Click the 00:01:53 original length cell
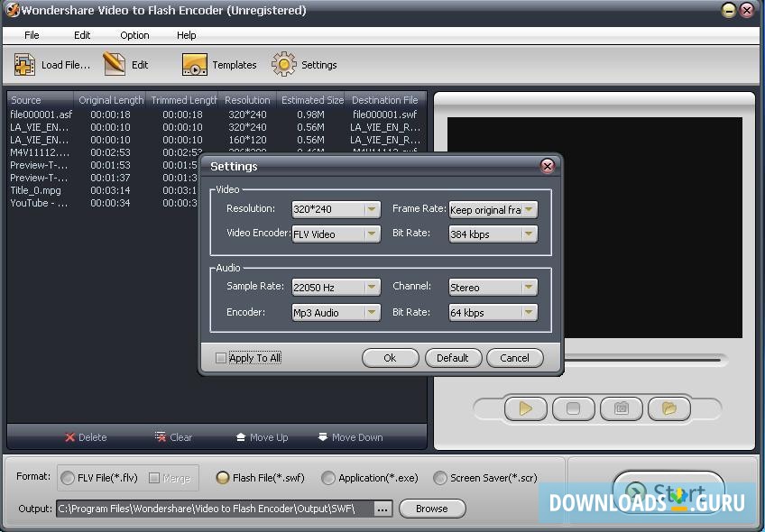Image resolution: width=765 pixels, height=532 pixels. (x=110, y=165)
